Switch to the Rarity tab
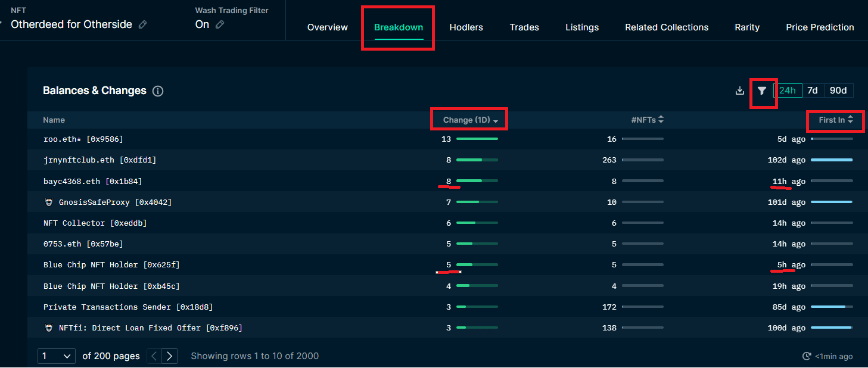This screenshot has height=368, width=868. click(x=747, y=27)
